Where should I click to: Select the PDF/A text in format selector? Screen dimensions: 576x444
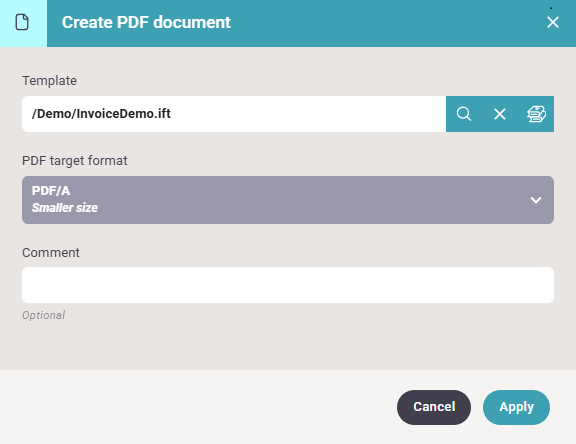tap(51, 191)
